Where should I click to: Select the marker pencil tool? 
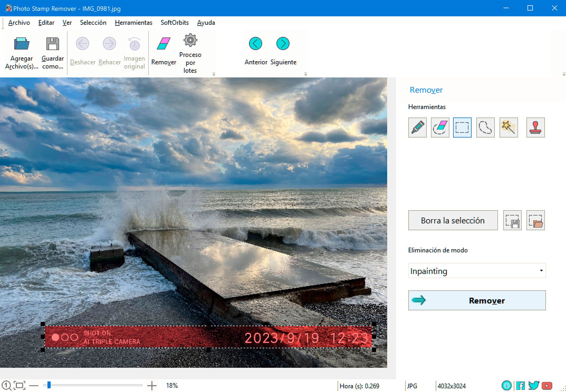coord(418,128)
